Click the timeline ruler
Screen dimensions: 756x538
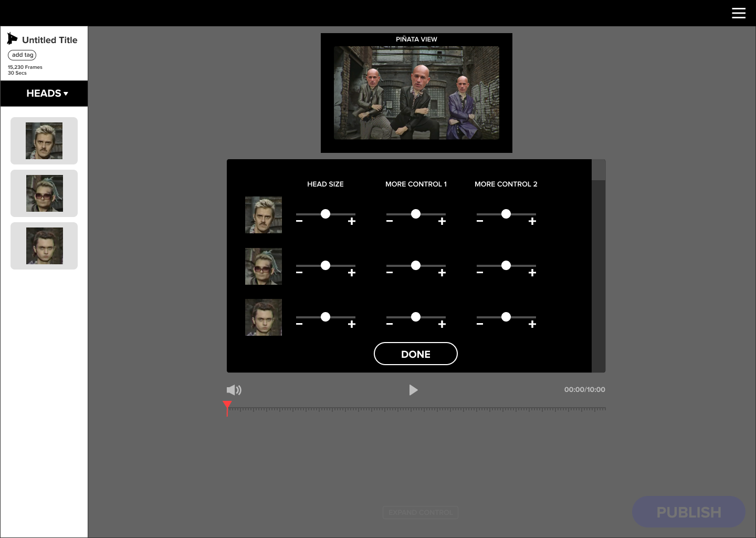[x=416, y=409]
